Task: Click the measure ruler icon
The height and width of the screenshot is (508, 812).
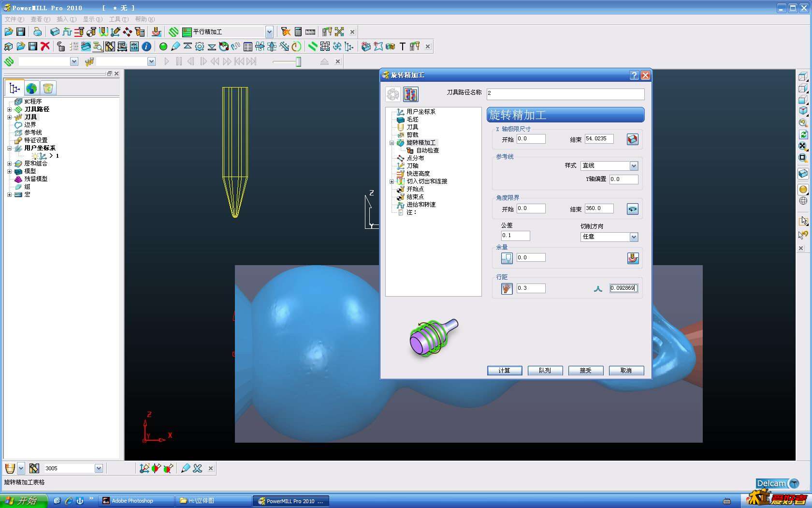Action: (x=310, y=32)
